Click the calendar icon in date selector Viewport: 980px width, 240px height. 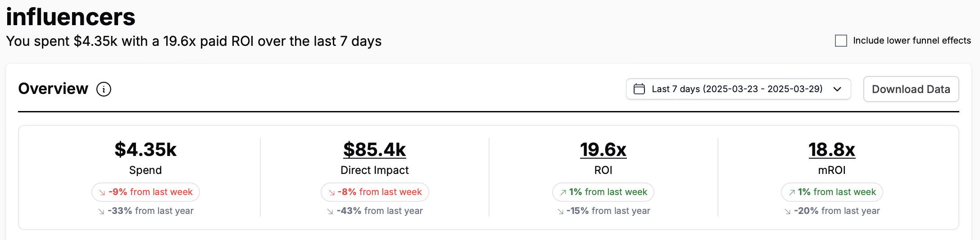(x=639, y=89)
